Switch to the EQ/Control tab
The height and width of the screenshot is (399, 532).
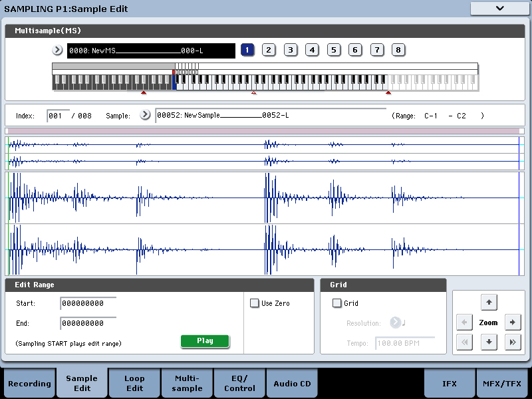239,384
